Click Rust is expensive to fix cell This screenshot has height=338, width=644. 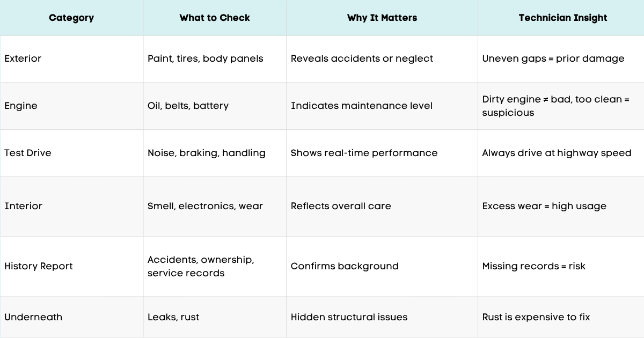(x=536, y=317)
